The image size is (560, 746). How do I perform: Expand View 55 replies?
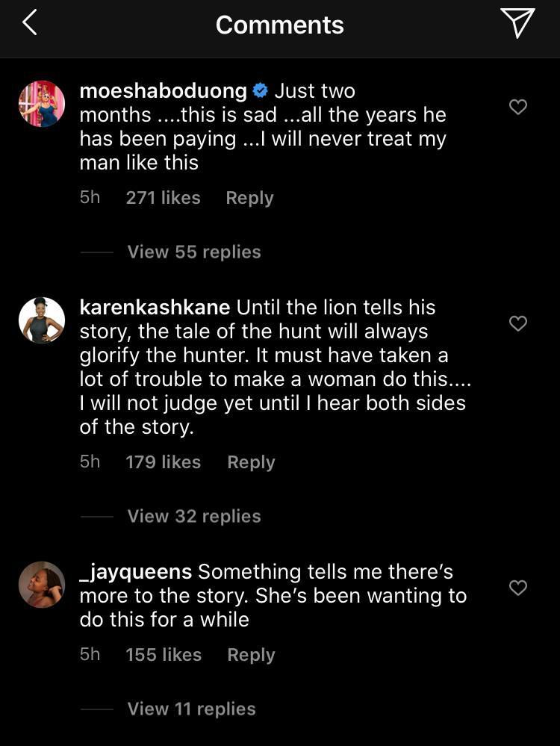194,252
